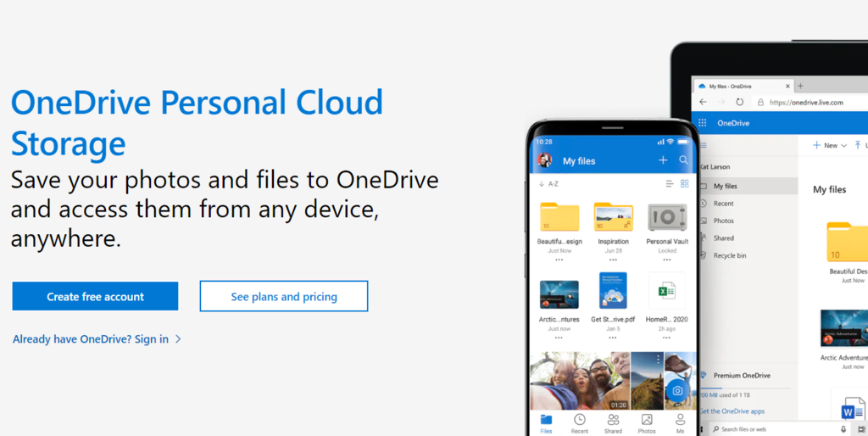
Task: Switch phone view to list layout icon
Action: [x=670, y=184]
